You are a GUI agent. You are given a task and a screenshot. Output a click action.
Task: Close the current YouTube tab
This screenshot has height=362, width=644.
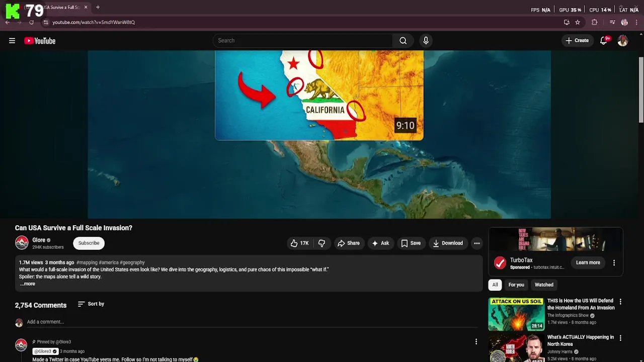[x=86, y=7]
